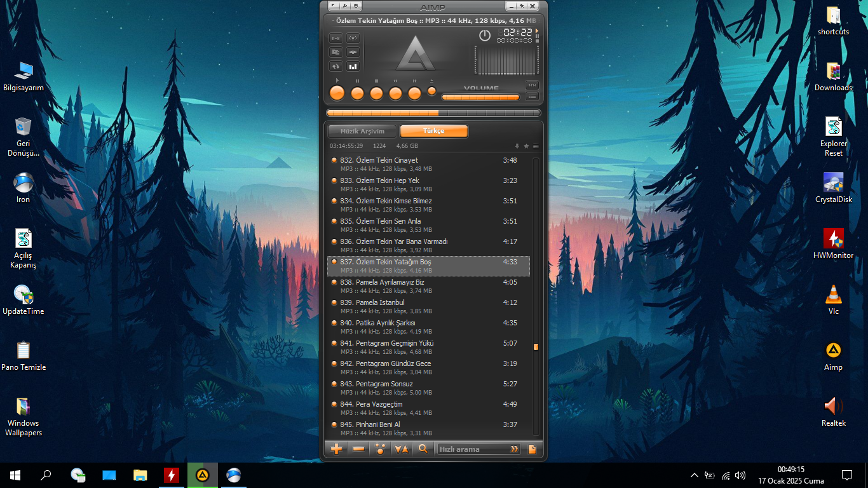This screenshot has height=488, width=868.
Task: Toggle the repeat playlist button
Action: (x=336, y=66)
